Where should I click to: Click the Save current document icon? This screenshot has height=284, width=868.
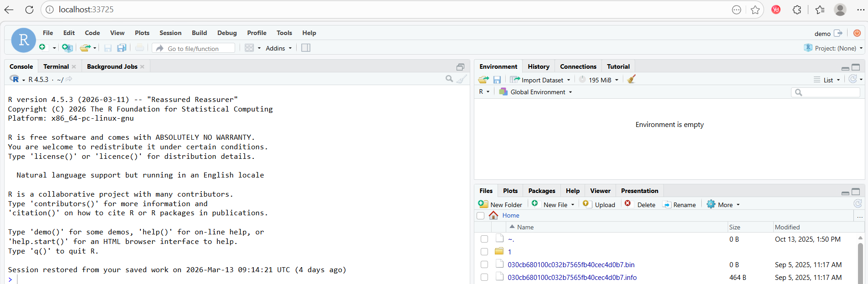click(108, 48)
